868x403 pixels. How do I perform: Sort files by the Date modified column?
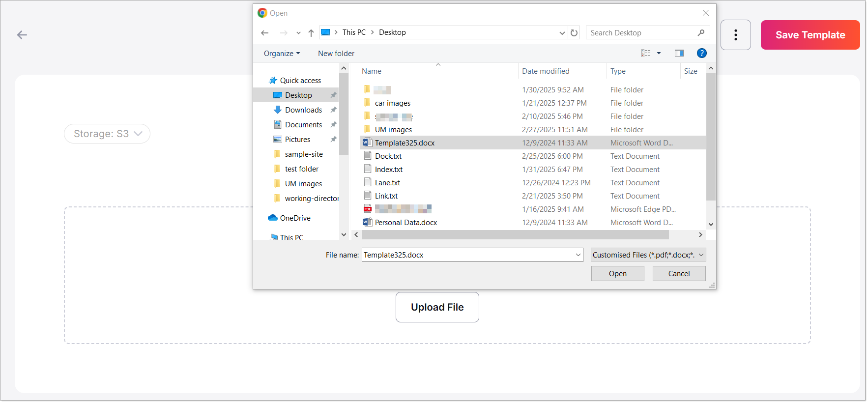pos(546,71)
